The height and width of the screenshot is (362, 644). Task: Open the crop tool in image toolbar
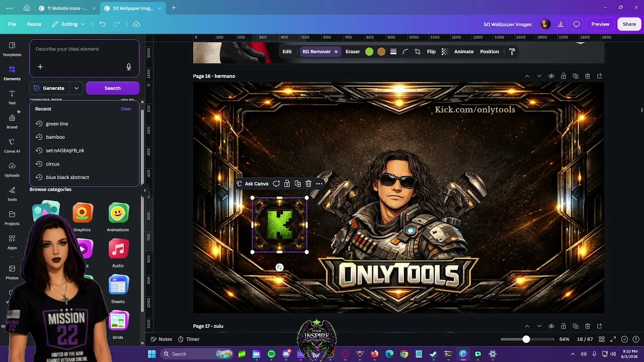click(418, 52)
